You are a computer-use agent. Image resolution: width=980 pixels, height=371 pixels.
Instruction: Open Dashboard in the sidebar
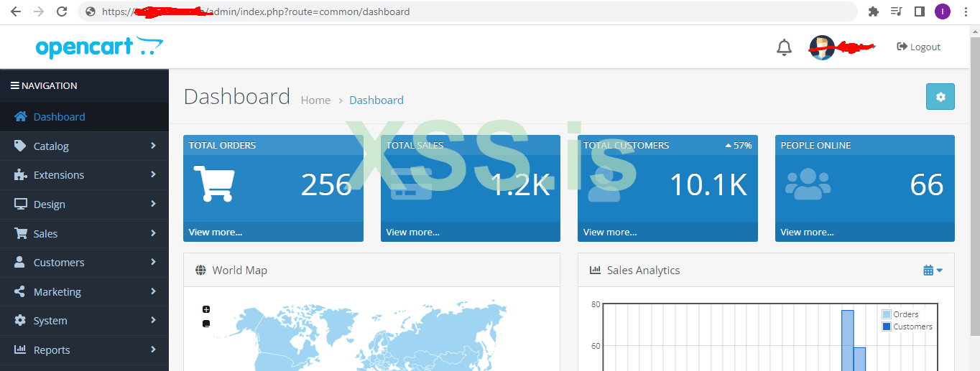point(84,116)
